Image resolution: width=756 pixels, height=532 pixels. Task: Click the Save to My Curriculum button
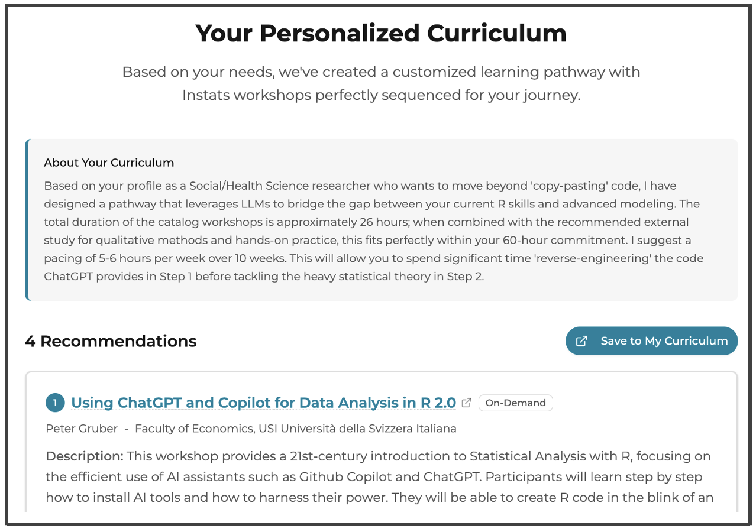[x=651, y=341]
